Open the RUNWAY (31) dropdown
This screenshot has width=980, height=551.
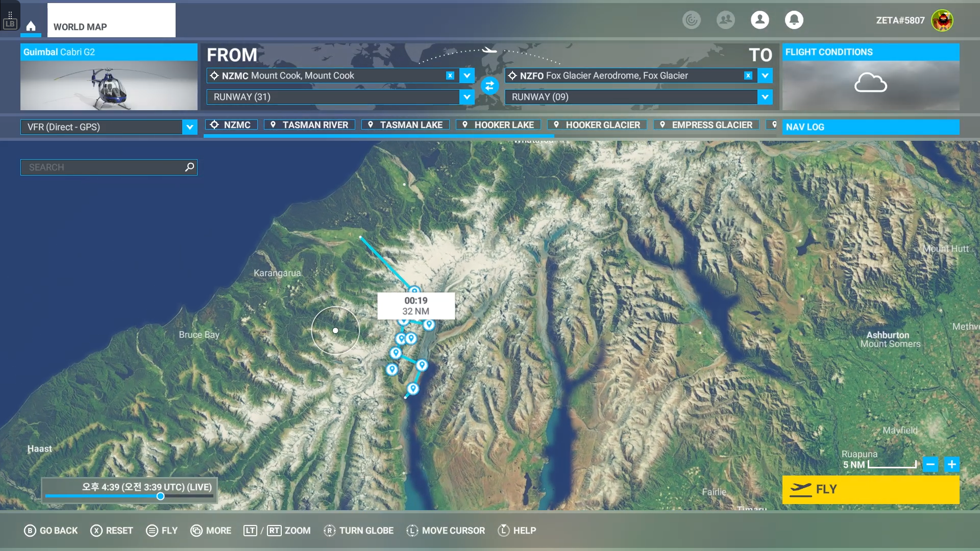tap(467, 97)
